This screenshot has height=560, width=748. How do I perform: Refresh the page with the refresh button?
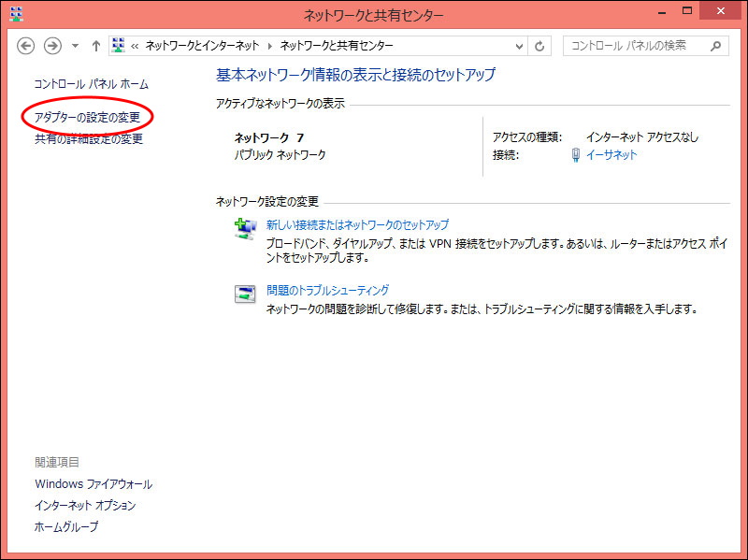coord(539,46)
